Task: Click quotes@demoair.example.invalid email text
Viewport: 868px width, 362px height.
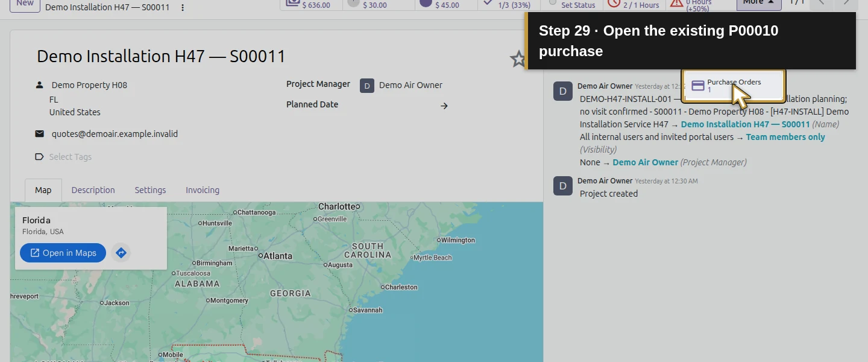Action: [115, 134]
